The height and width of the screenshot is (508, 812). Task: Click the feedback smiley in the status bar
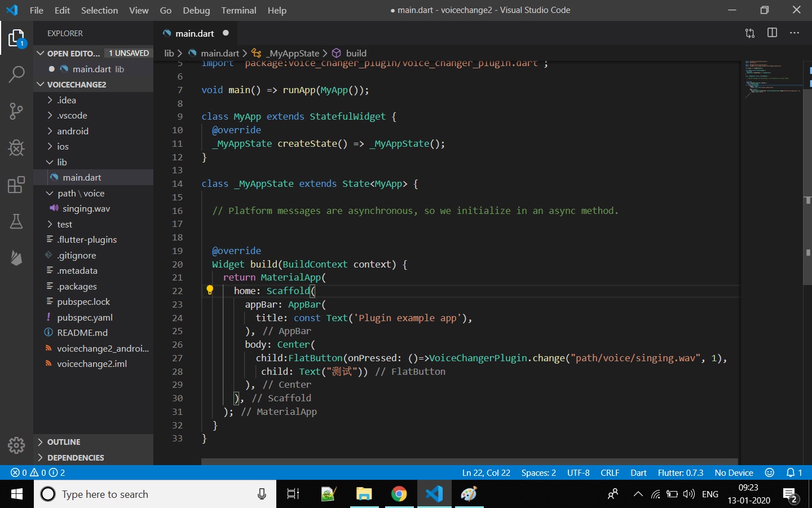(770, 473)
